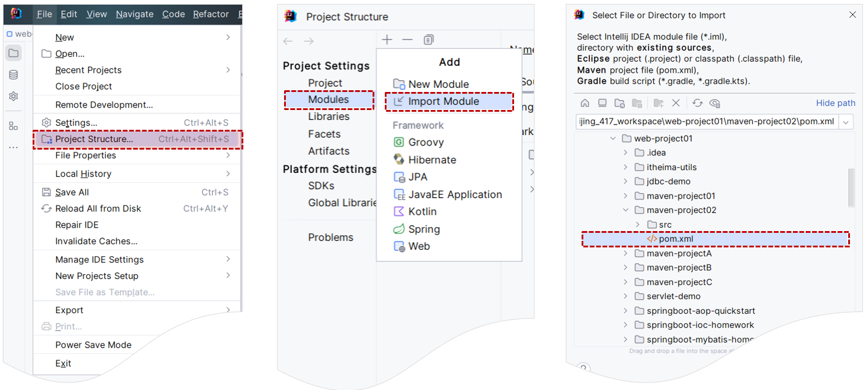Click the home directory icon in import dialog
The image size is (868, 390).
[x=587, y=103]
